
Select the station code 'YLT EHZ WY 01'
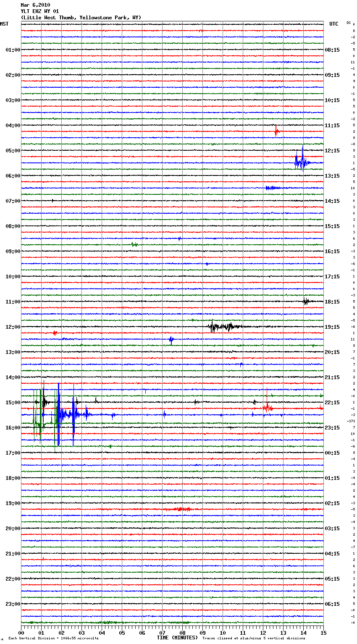click(40, 11)
